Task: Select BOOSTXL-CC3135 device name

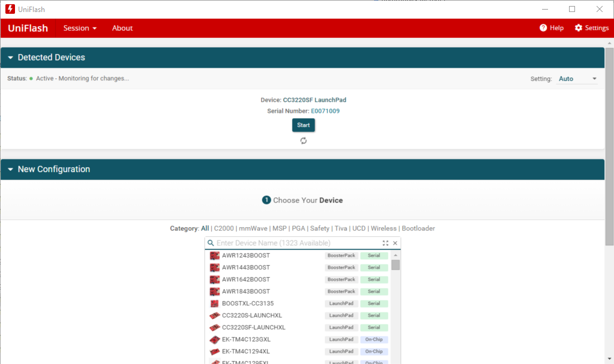Action: [x=248, y=303]
